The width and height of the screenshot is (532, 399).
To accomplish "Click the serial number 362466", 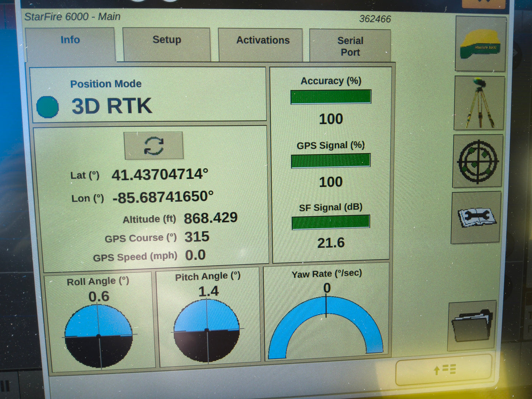I will pos(375,19).
